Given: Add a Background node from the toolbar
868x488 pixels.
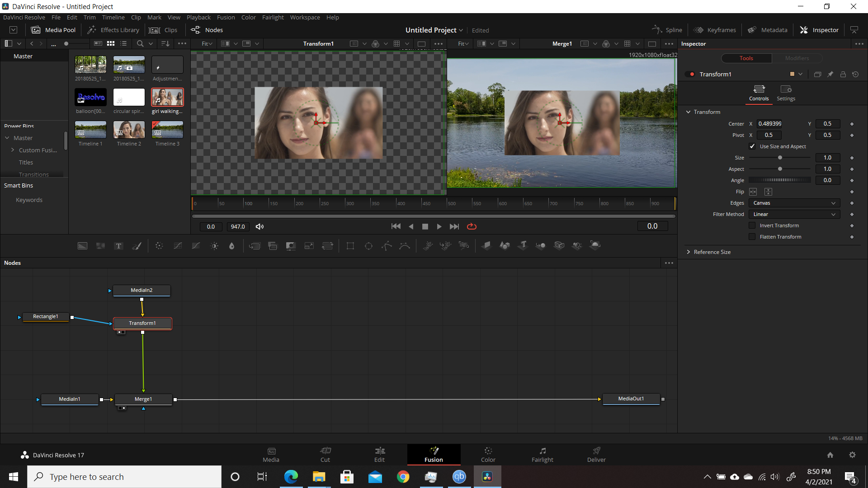Looking at the screenshot, I should [82, 246].
